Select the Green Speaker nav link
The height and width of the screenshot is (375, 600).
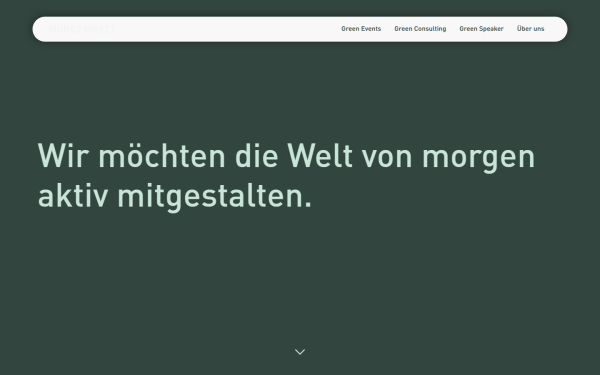tap(481, 29)
